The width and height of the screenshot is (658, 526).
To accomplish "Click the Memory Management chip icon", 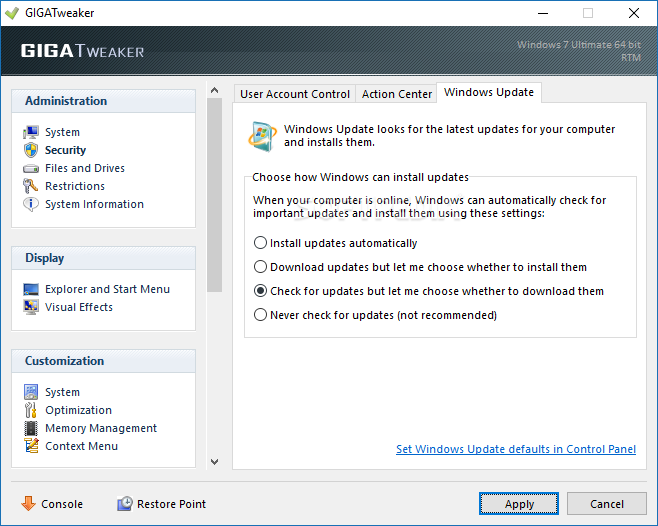I will [31, 428].
